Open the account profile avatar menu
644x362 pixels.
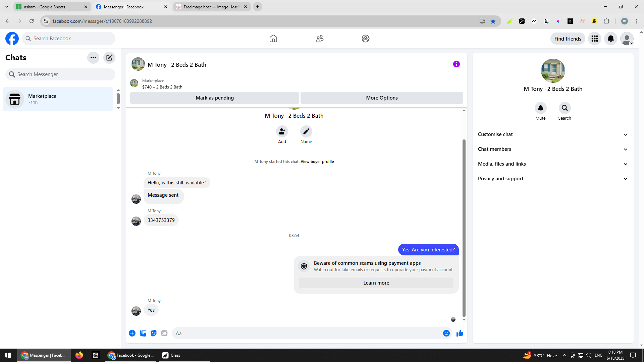(x=627, y=39)
